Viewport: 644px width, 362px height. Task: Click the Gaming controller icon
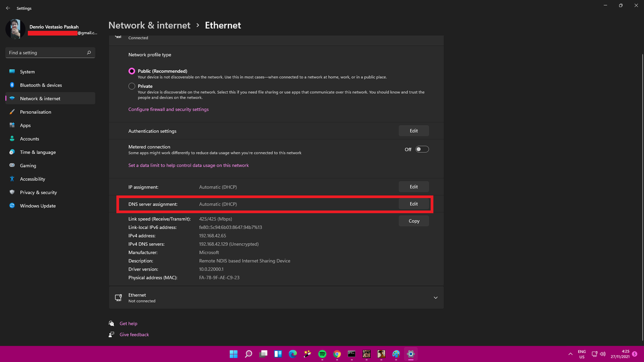click(x=12, y=165)
